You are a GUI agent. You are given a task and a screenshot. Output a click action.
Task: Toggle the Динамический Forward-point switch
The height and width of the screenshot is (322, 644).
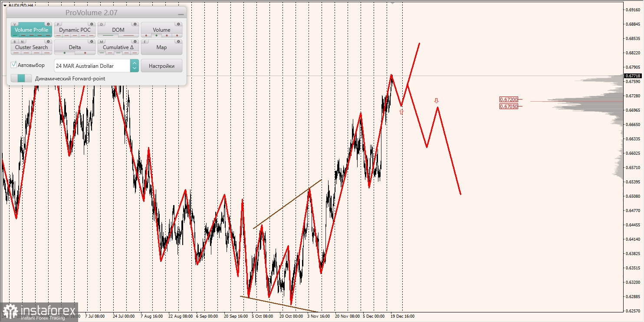21,78
